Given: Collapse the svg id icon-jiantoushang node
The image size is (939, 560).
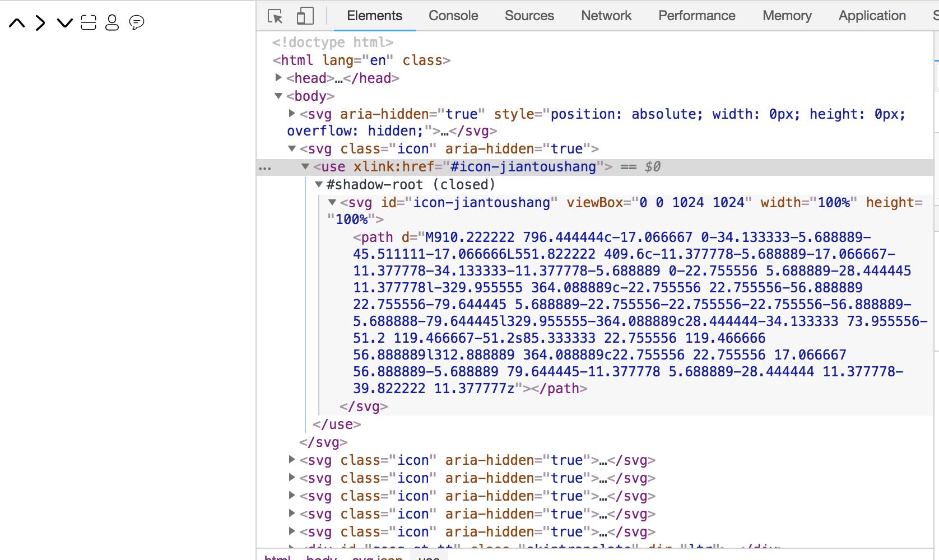Looking at the screenshot, I should click(x=332, y=202).
